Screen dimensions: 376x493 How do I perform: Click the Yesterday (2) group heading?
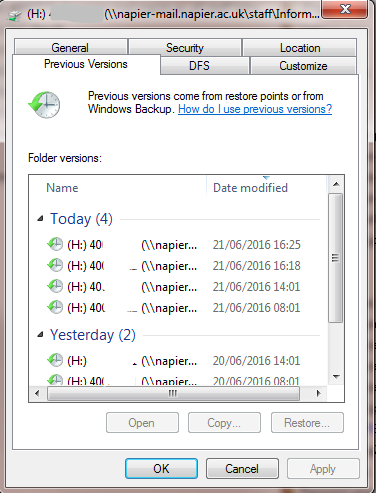[93, 335]
